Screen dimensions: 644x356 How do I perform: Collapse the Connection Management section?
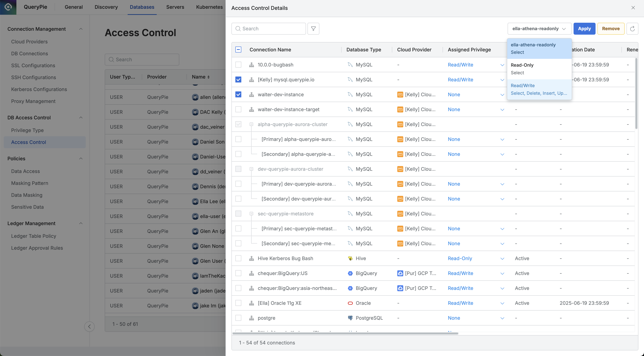81,29
